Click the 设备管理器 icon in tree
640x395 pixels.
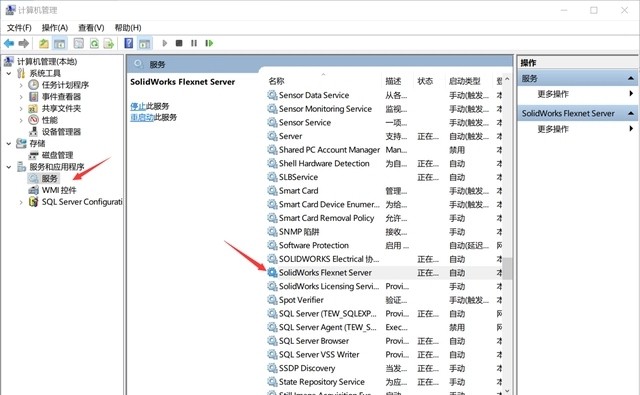33,132
